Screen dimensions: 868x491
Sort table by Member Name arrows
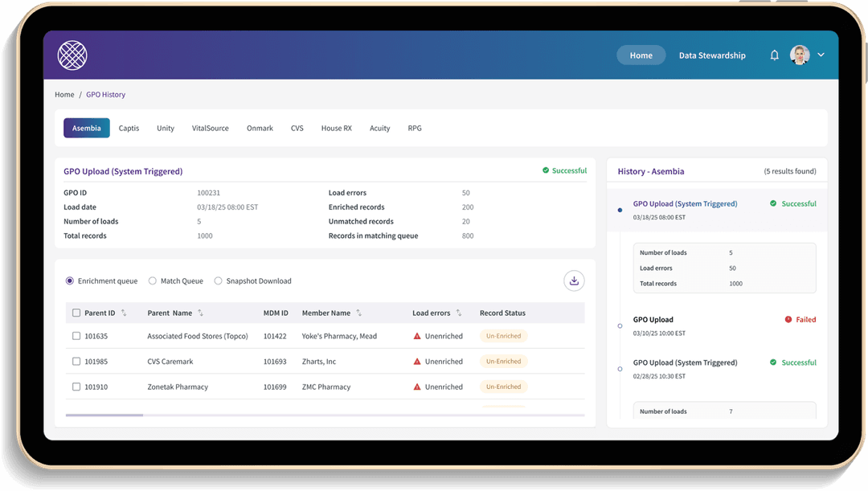pos(358,313)
